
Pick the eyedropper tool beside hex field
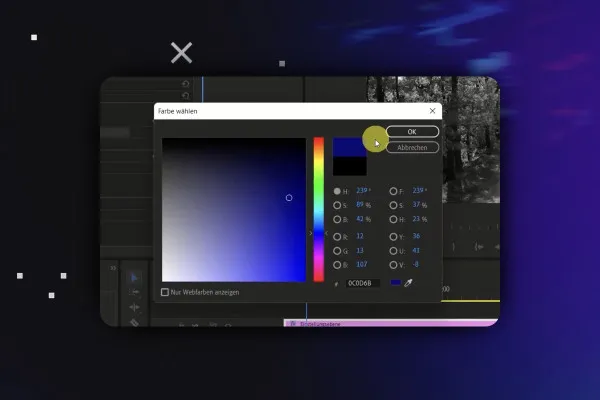408,283
